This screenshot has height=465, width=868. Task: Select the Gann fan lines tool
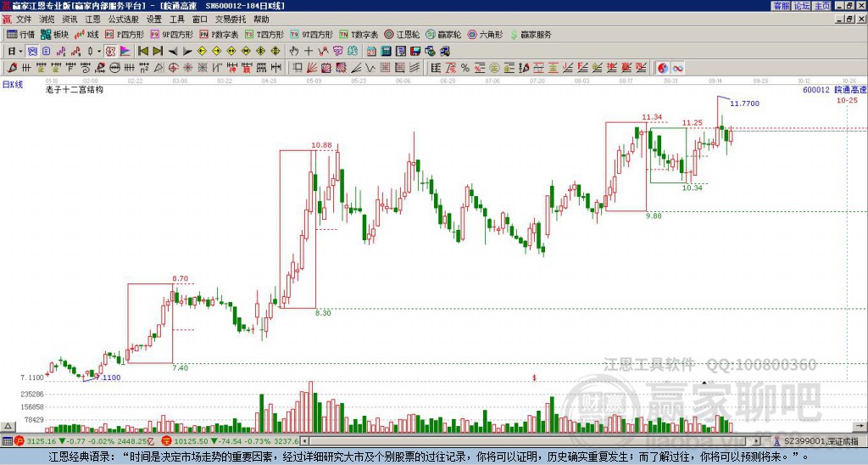(x=312, y=68)
